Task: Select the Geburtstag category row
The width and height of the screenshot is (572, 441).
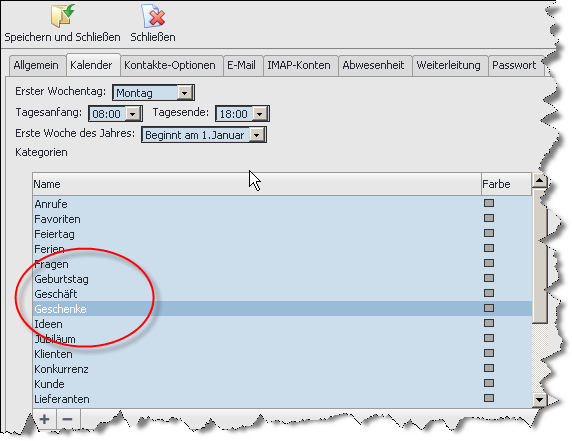Action: [282, 279]
